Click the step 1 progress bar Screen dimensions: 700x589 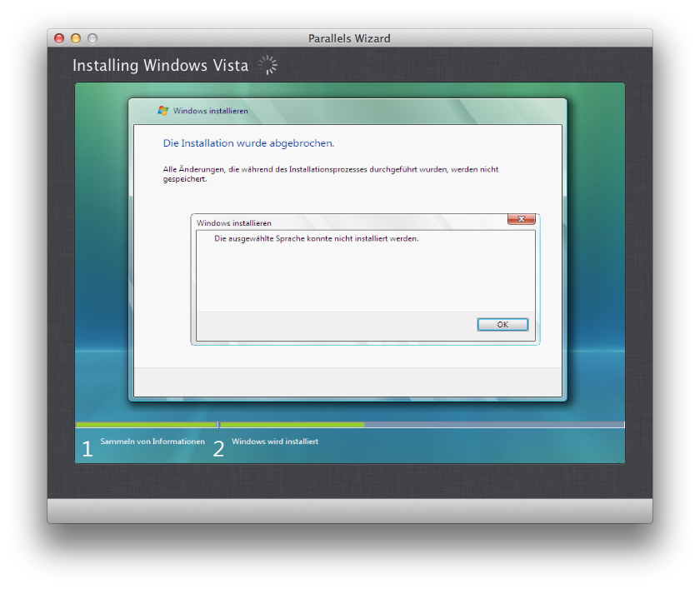click(x=147, y=425)
